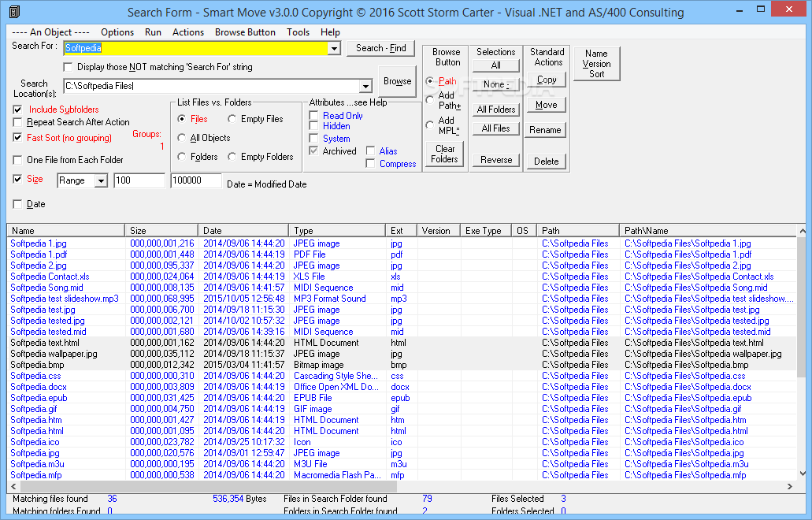
Task: Click the horizontal scrollbar right arrow
Action: (790, 486)
